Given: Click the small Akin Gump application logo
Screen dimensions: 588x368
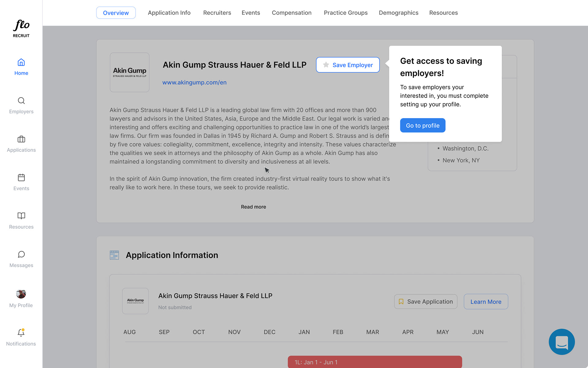Looking at the screenshot, I should (x=135, y=301).
